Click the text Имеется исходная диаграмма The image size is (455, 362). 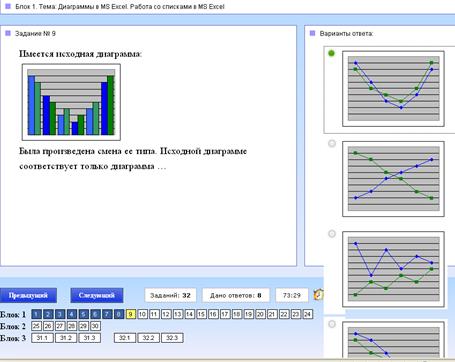[x=80, y=54]
